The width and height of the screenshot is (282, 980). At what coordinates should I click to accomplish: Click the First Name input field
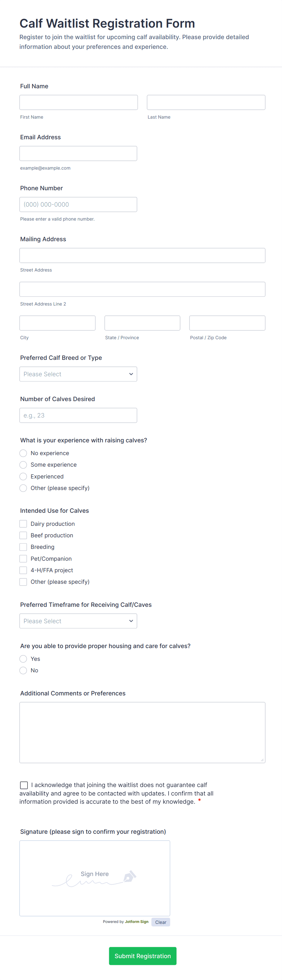click(78, 102)
